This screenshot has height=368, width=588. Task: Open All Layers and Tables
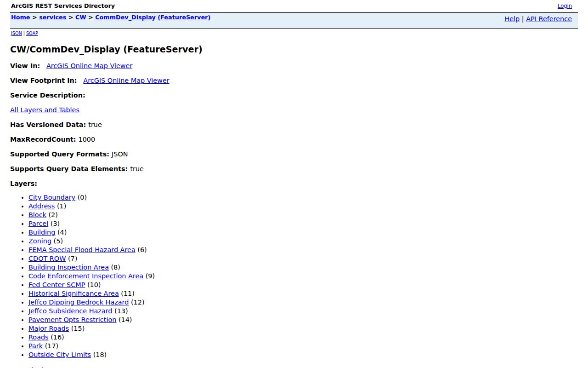coord(45,110)
